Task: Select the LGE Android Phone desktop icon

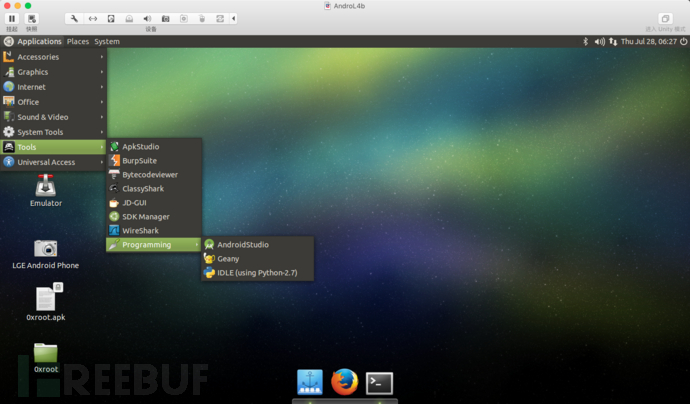Action: click(x=46, y=254)
